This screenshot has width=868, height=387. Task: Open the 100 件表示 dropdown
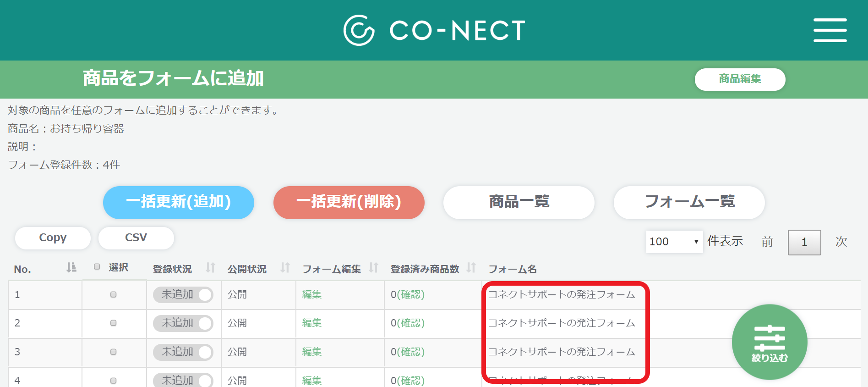click(x=674, y=242)
